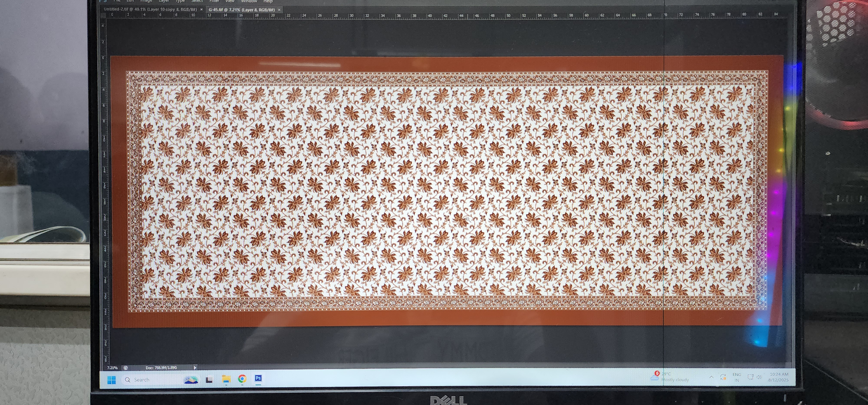The height and width of the screenshot is (405, 868).
Task: Open File Explorer from the taskbar
Action: click(226, 379)
